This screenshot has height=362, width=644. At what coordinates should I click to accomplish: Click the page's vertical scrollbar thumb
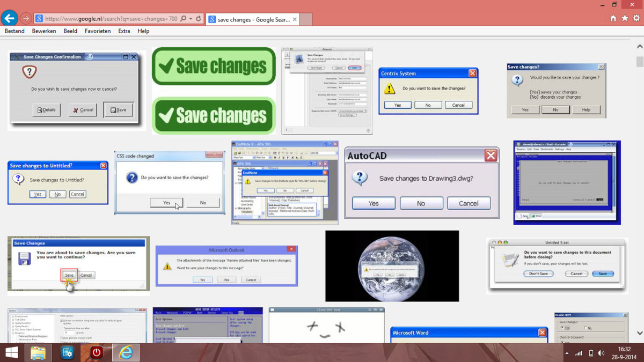click(x=639, y=62)
